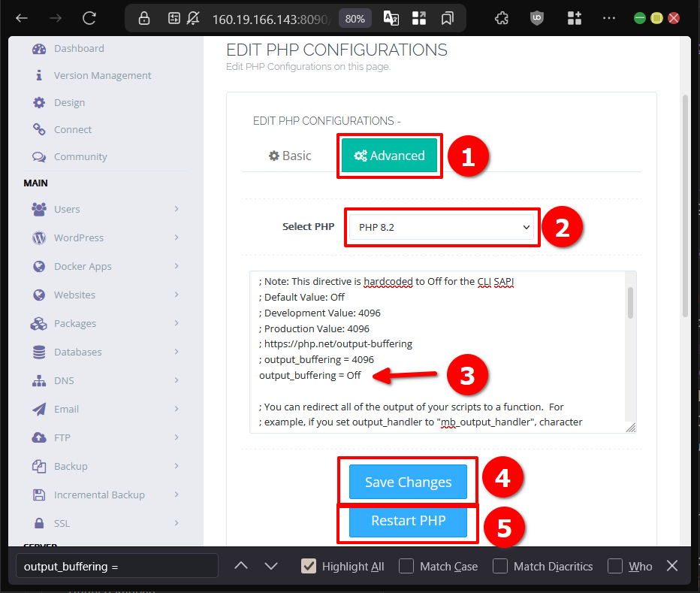Switch to the Basic tab

pos(289,156)
